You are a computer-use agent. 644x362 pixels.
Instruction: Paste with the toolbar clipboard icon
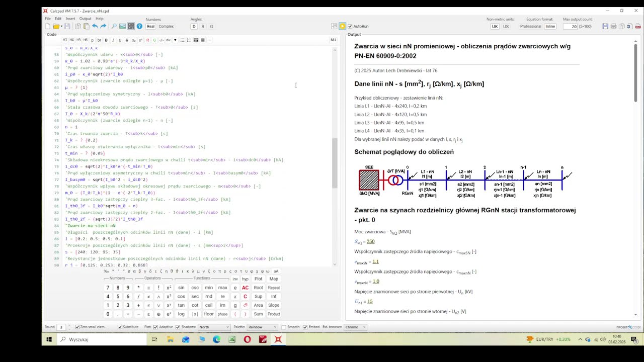(87, 26)
